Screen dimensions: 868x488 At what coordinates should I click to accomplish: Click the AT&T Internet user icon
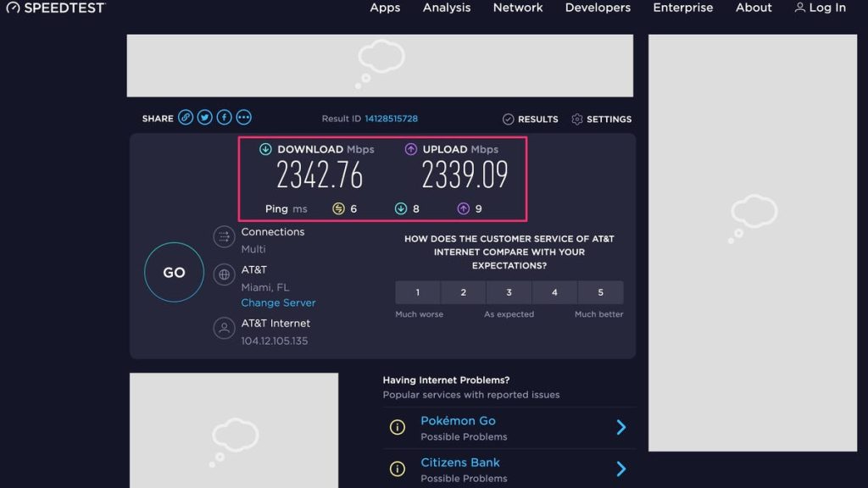click(x=224, y=328)
